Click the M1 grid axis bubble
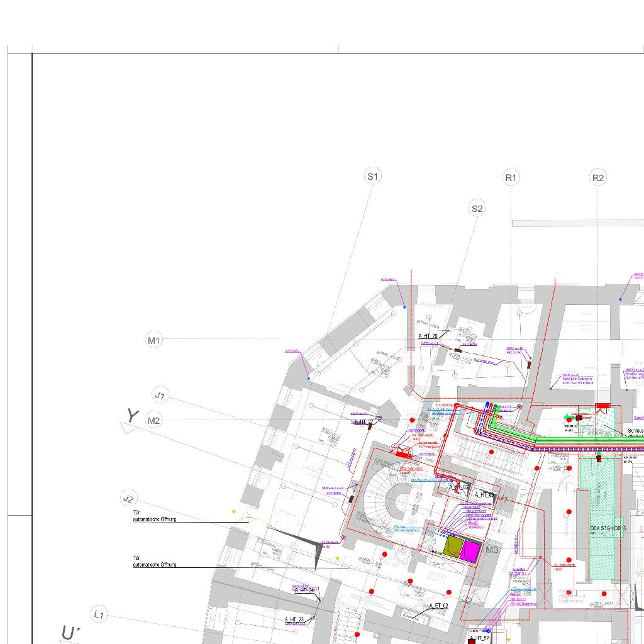 pos(154,341)
